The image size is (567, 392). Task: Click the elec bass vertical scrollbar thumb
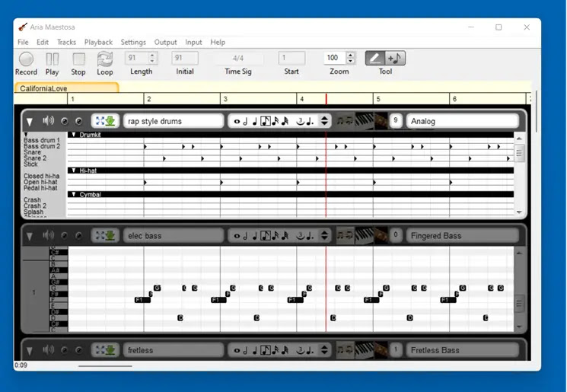[519, 304]
